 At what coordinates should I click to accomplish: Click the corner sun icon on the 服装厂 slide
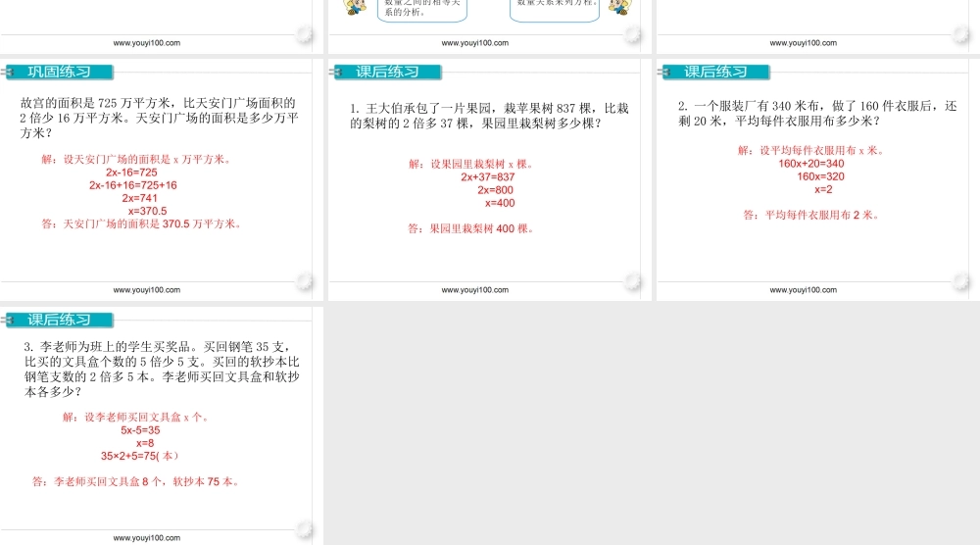click(x=961, y=283)
